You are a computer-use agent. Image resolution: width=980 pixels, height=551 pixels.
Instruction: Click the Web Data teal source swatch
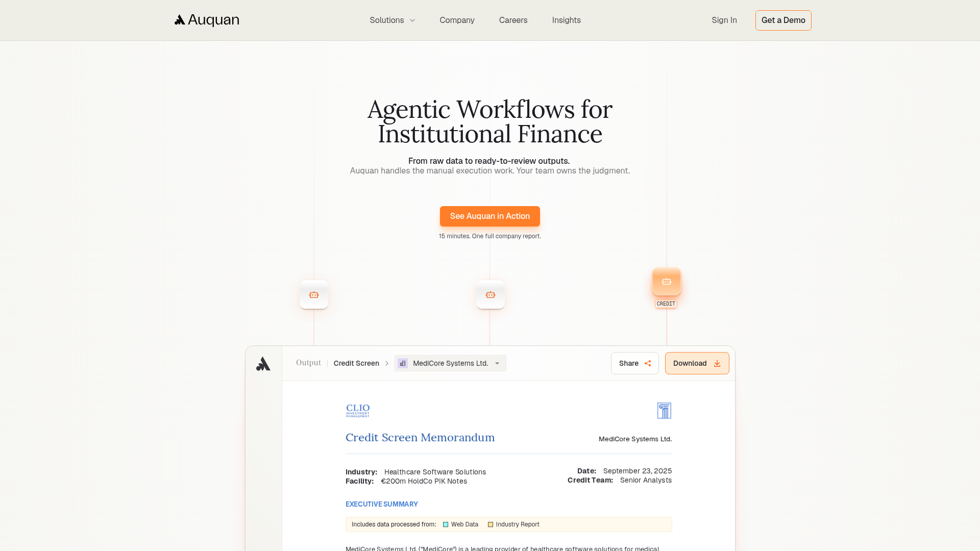tap(446, 524)
